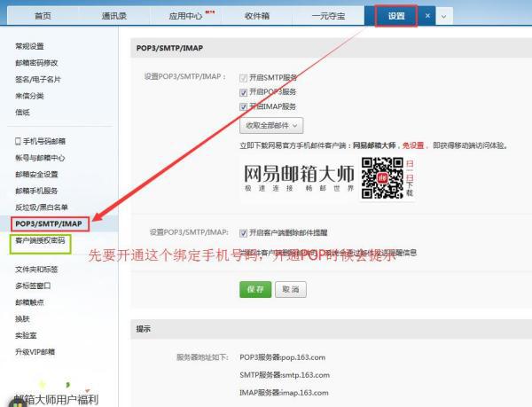The image size is (532, 407).
Task: Click phone icon beside 手机号码邮箱
Action: point(18,141)
